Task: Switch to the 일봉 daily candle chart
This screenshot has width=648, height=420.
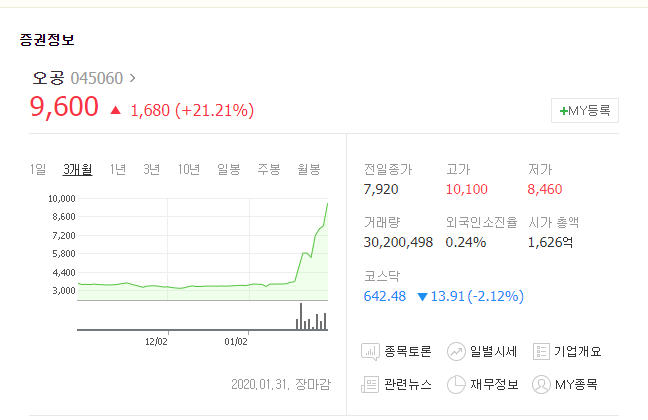Action: pos(229,169)
